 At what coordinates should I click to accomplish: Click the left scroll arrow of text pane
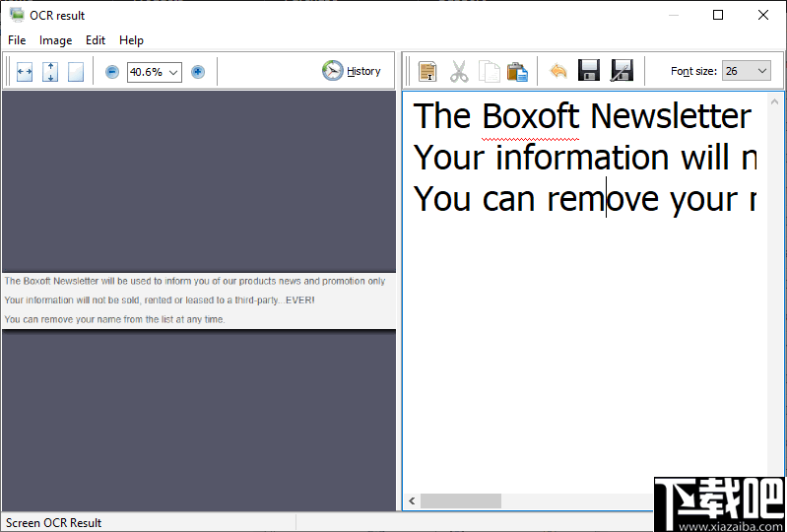(412, 500)
